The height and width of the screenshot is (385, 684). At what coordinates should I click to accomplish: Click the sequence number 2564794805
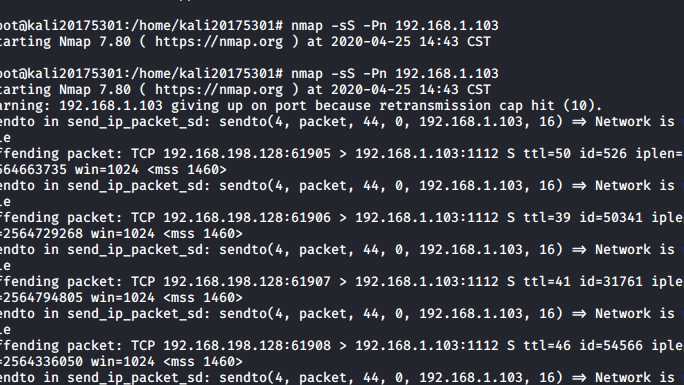click(x=43, y=298)
